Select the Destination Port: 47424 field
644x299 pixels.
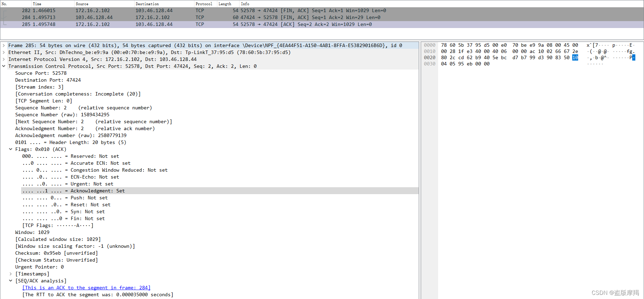click(x=48, y=80)
